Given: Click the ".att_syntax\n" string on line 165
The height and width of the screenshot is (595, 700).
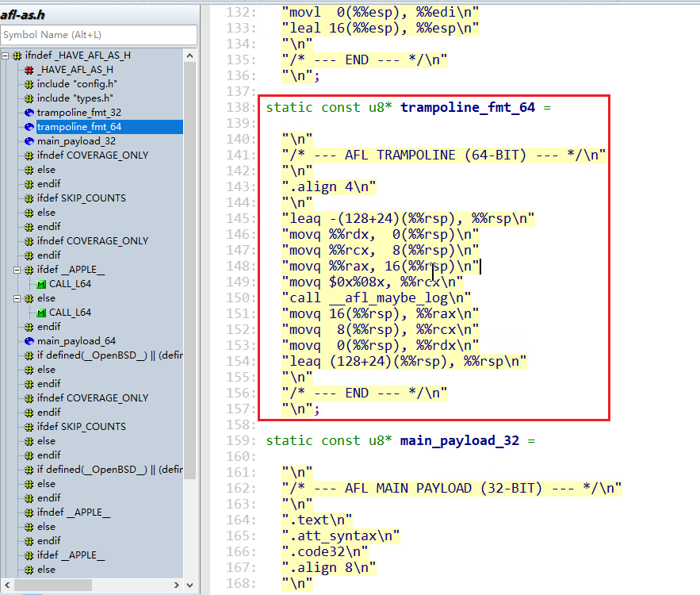Looking at the screenshot, I should (x=341, y=536).
